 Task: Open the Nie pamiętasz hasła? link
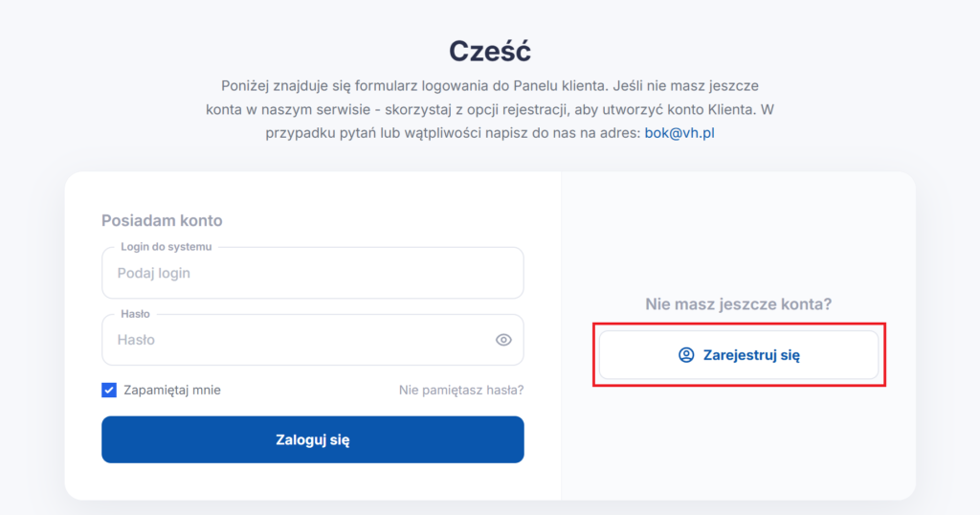tap(461, 390)
